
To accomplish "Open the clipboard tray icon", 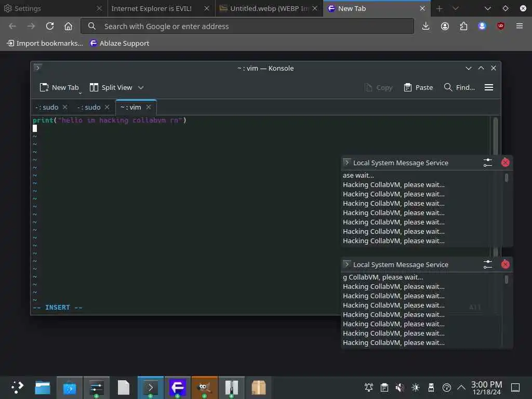I will 384,387.
